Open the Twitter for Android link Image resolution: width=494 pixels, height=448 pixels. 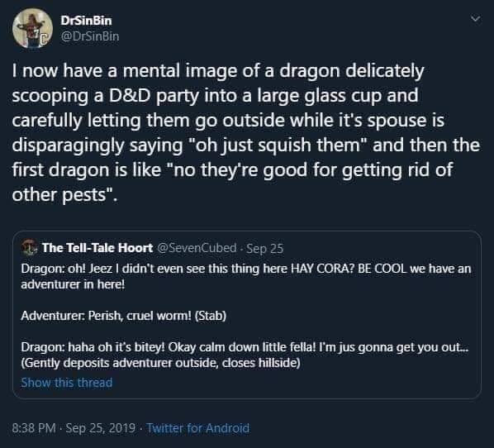(197, 428)
